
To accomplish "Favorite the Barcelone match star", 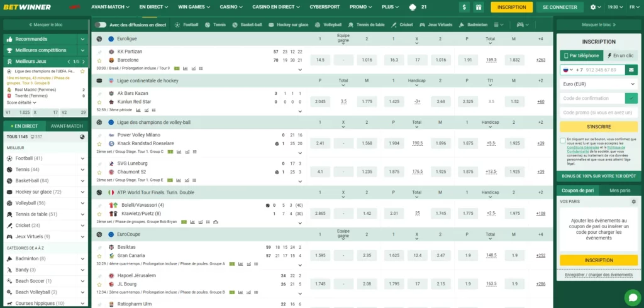I will click(x=99, y=60).
